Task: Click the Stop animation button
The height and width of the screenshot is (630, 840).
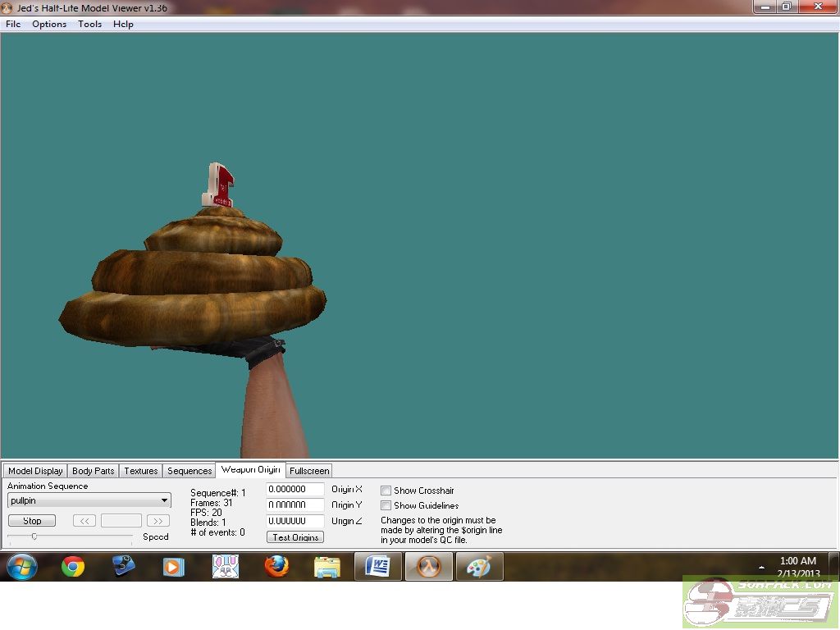Action: (x=32, y=521)
